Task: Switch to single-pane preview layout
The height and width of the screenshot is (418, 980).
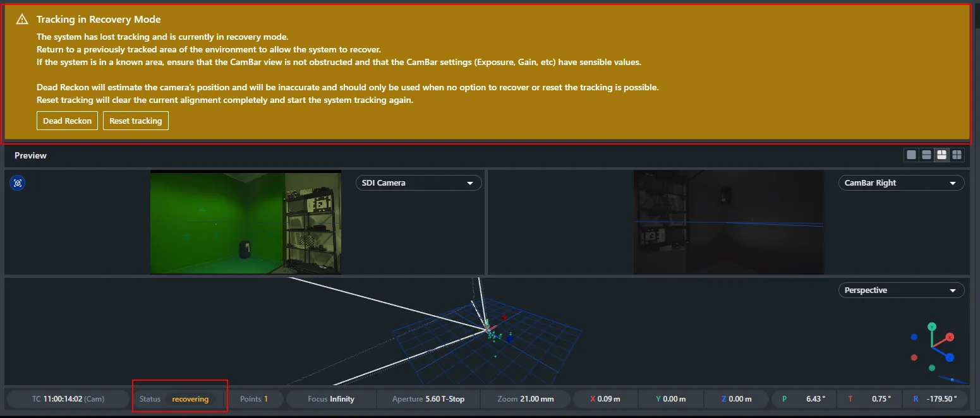Action: click(x=912, y=155)
